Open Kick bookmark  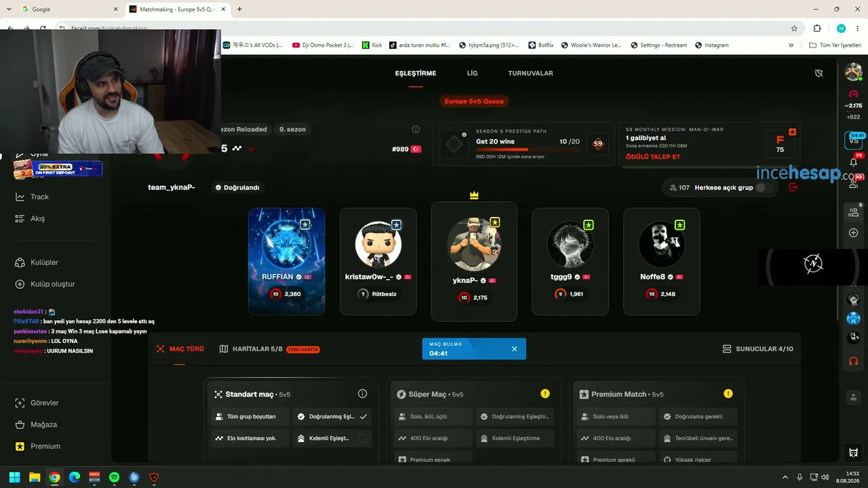pyautogui.click(x=372, y=45)
